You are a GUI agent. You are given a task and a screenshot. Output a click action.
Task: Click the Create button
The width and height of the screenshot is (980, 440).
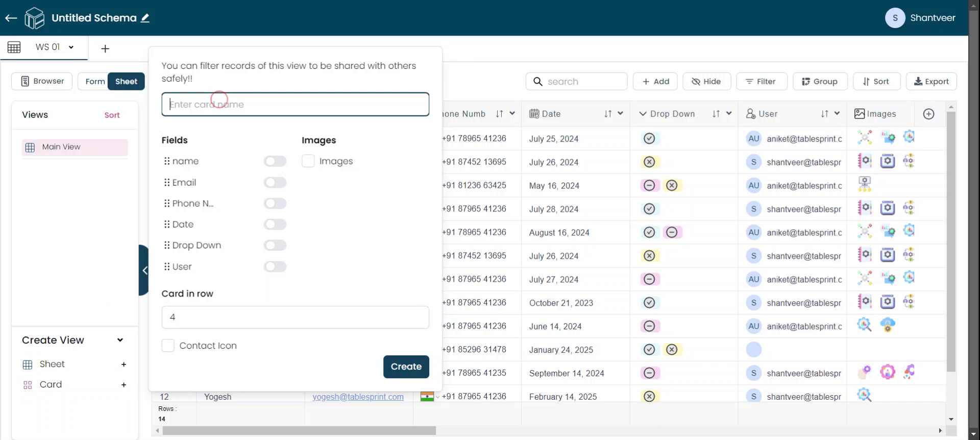(x=406, y=366)
